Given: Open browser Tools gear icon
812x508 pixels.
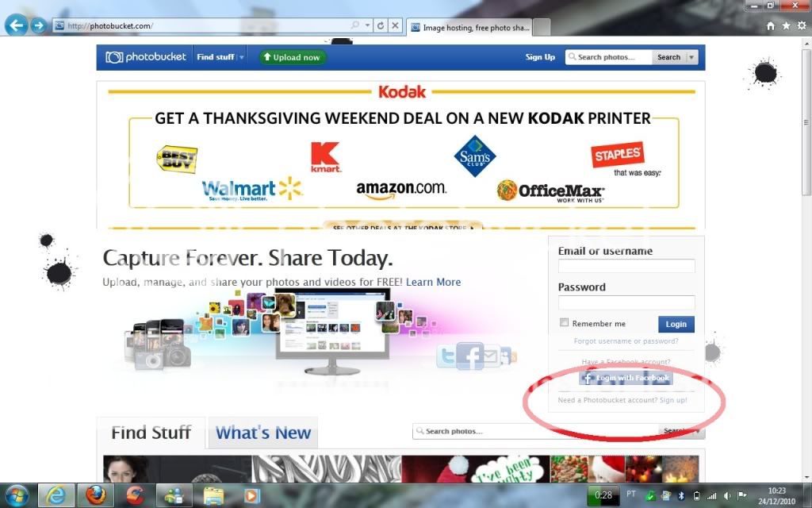Looking at the screenshot, I should pos(802,26).
